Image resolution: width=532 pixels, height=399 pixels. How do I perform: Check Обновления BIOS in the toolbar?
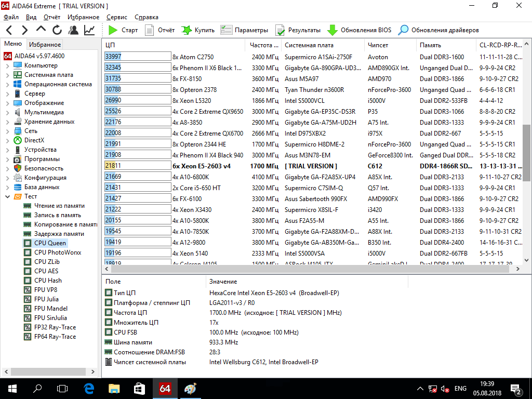pyautogui.click(x=360, y=30)
